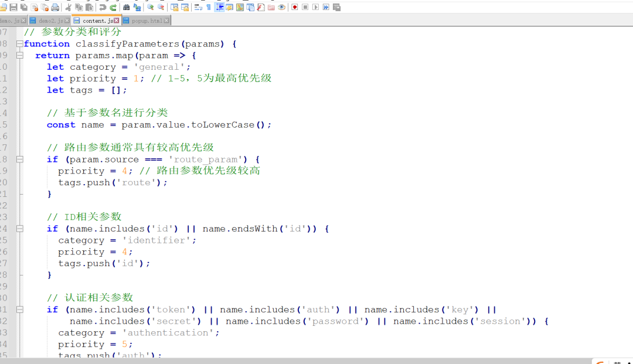Click the Play recorded macro button
Viewport: 633px width, 364px height.
tap(316, 7)
